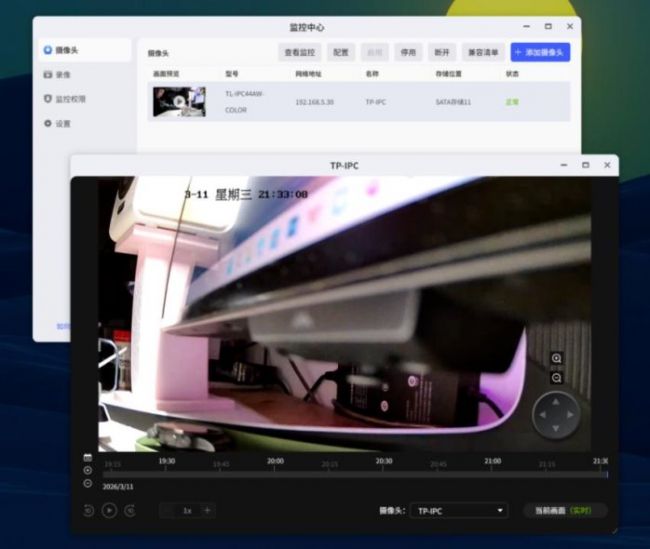Screen dimensions: 650x549
Task: Click the camera preview thumbnail
Action: [179, 101]
